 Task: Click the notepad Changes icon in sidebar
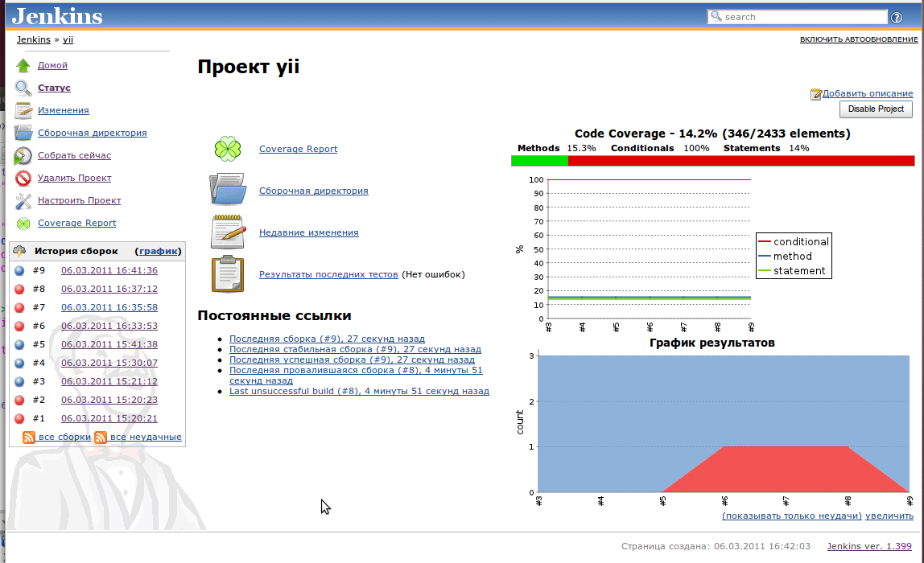[x=23, y=110]
